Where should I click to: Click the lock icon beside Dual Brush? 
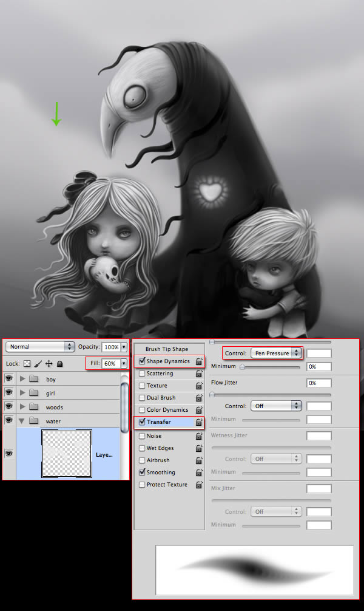tap(199, 397)
